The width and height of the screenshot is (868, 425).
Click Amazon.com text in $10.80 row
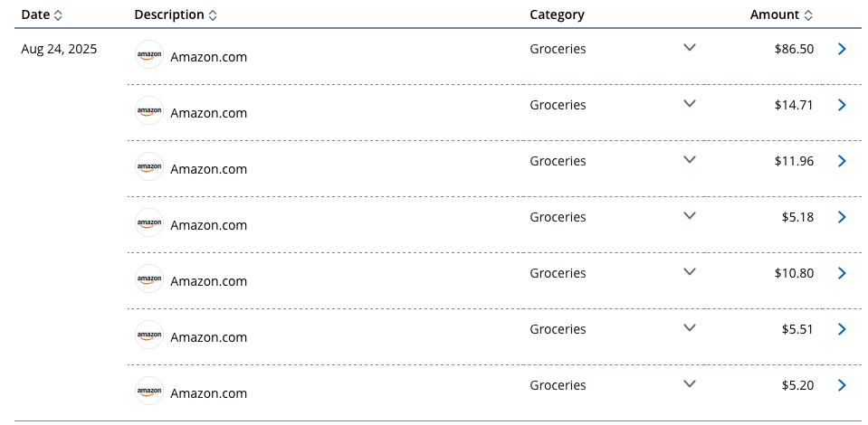[209, 281]
